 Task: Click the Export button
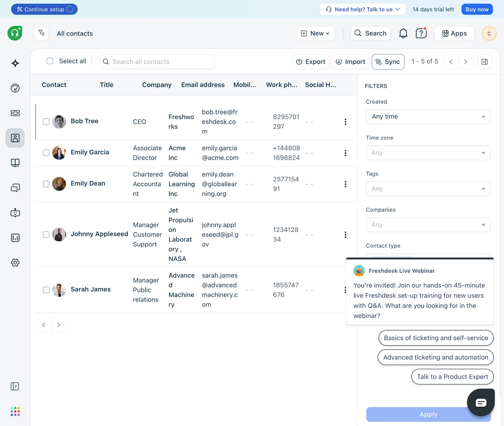point(311,62)
